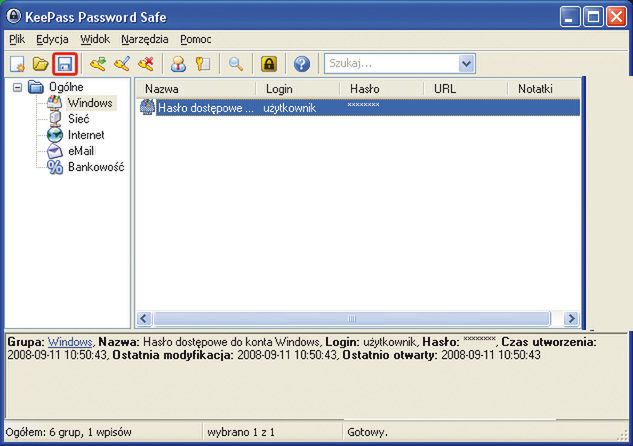Sort by the Nazwa column header

[x=197, y=89]
